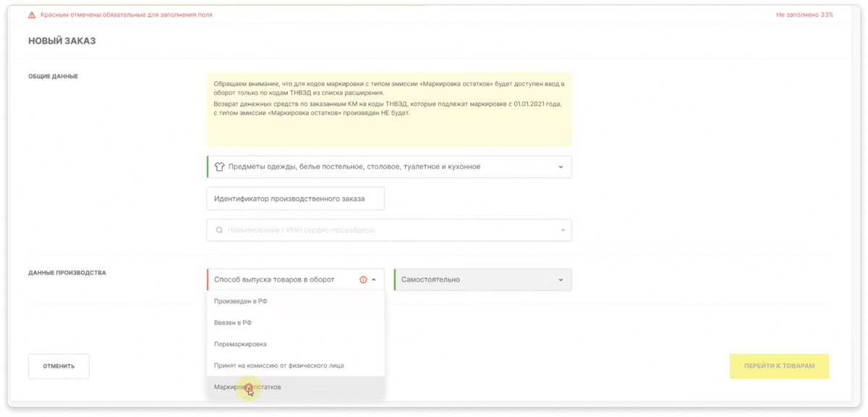Click the red error icon in release method field
This screenshot has width=868, height=417.
click(363, 279)
